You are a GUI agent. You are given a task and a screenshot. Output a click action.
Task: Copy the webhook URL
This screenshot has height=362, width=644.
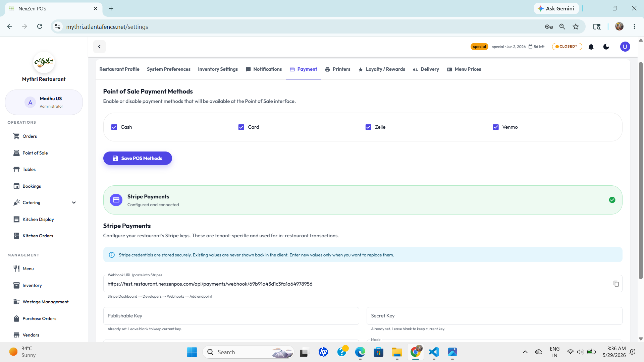click(x=616, y=284)
